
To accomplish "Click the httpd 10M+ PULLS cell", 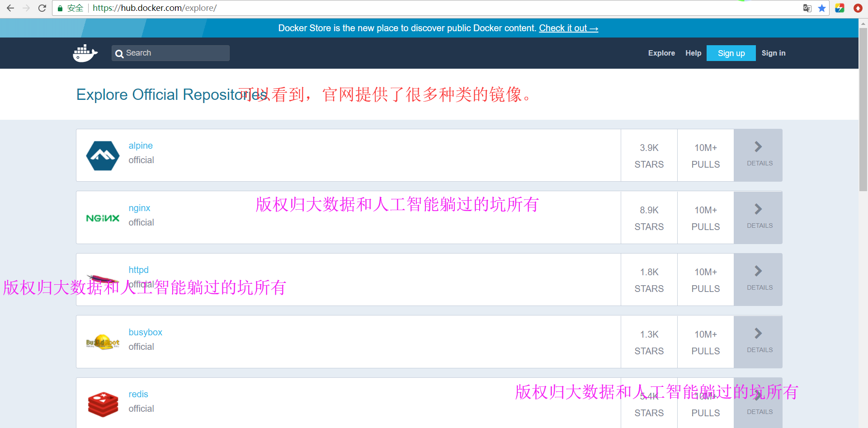I will click(706, 280).
